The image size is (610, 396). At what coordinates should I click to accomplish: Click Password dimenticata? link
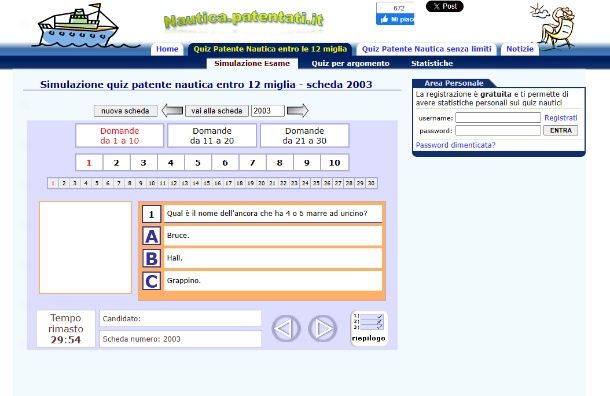pos(456,145)
